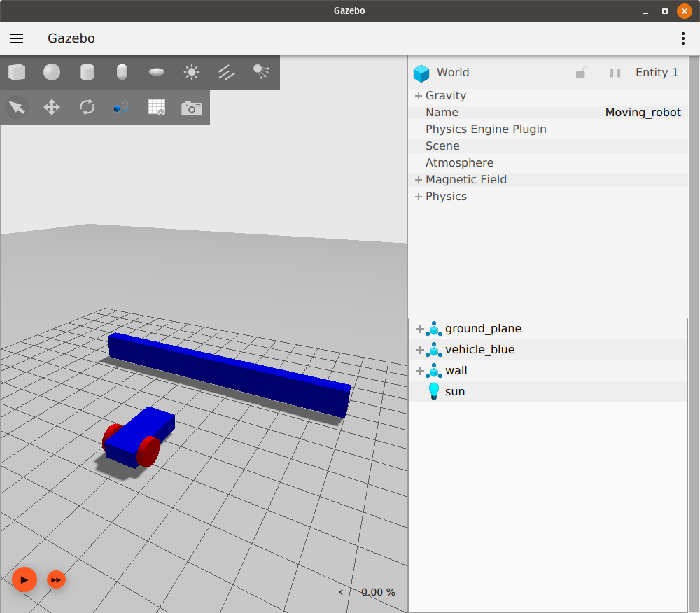Open the three-dot plugins menu
700x613 pixels.
[683, 38]
